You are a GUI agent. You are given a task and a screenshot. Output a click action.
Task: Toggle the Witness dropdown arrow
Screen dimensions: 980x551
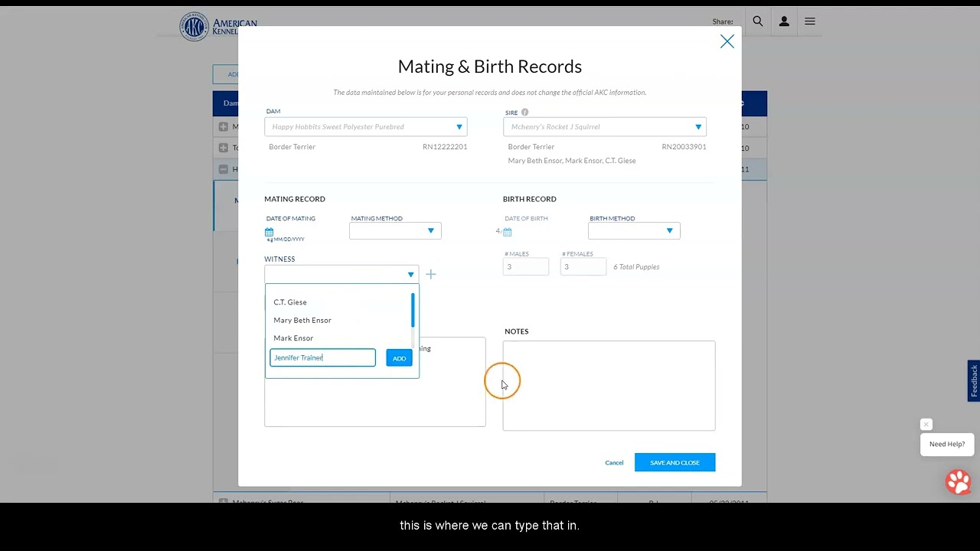[410, 275]
